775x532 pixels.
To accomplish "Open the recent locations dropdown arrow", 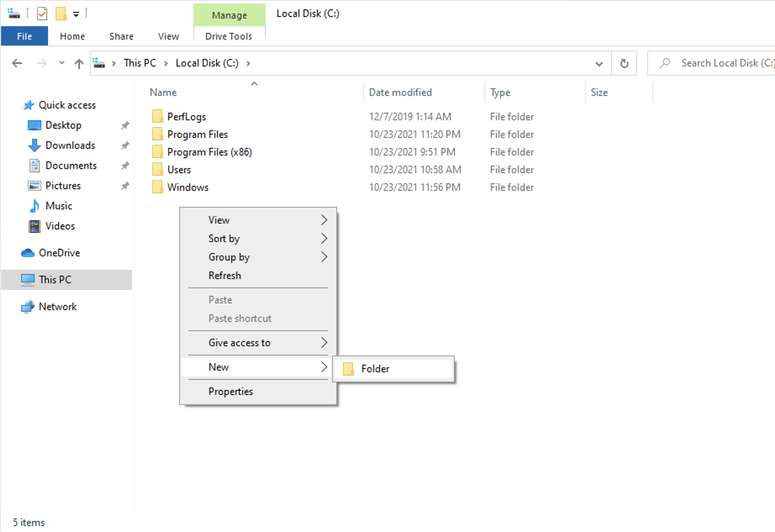I will point(62,63).
